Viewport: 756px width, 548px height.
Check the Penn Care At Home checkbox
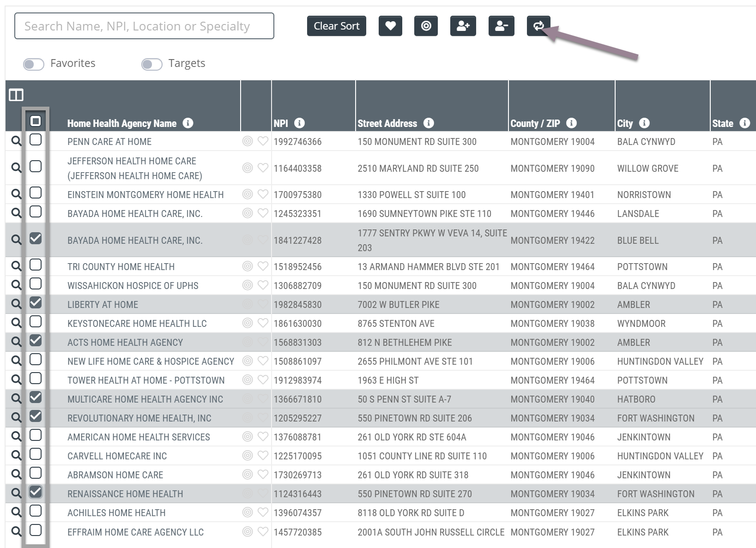tap(36, 139)
